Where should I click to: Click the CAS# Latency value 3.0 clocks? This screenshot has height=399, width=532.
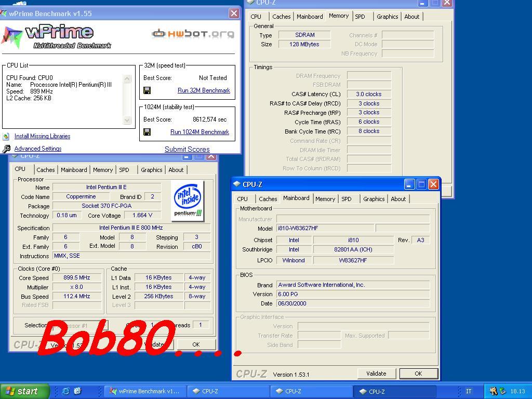point(369,94)
